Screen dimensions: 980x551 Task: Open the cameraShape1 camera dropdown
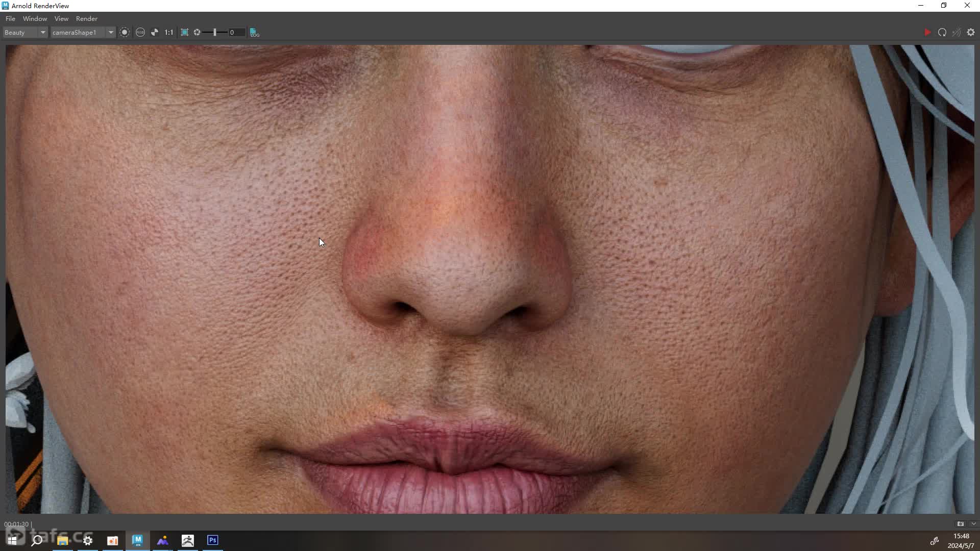pyautogui.click(x=83, y=32)
